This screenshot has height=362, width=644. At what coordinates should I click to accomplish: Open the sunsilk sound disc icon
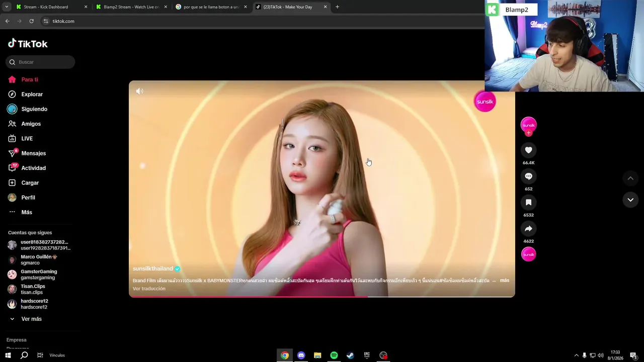pos(528,254)
